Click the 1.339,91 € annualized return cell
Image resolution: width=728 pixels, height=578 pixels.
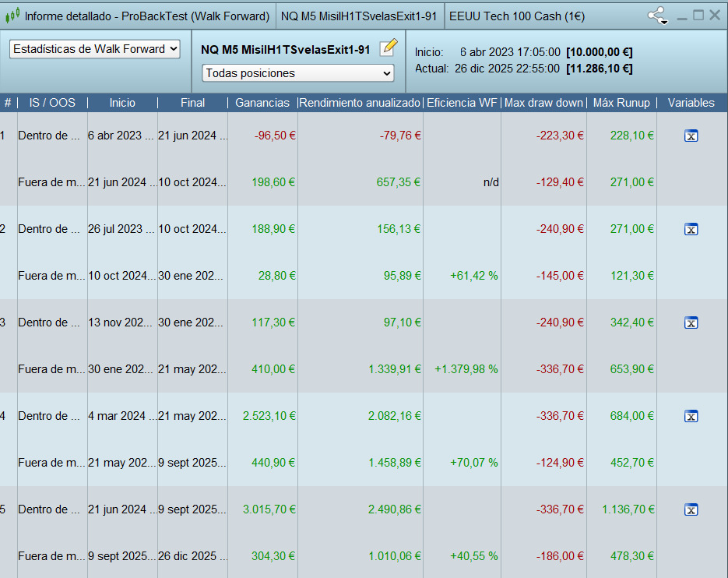[x=395, y=369]
